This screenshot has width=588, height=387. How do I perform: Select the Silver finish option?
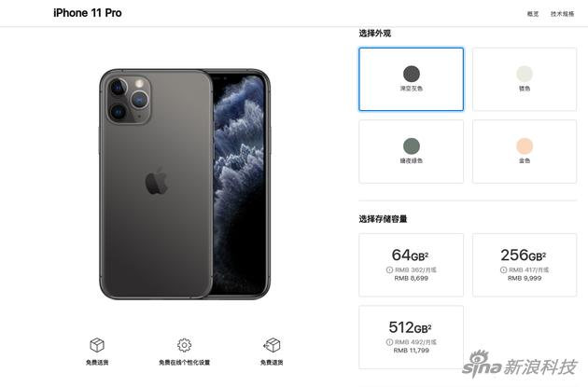coord(525,79)
